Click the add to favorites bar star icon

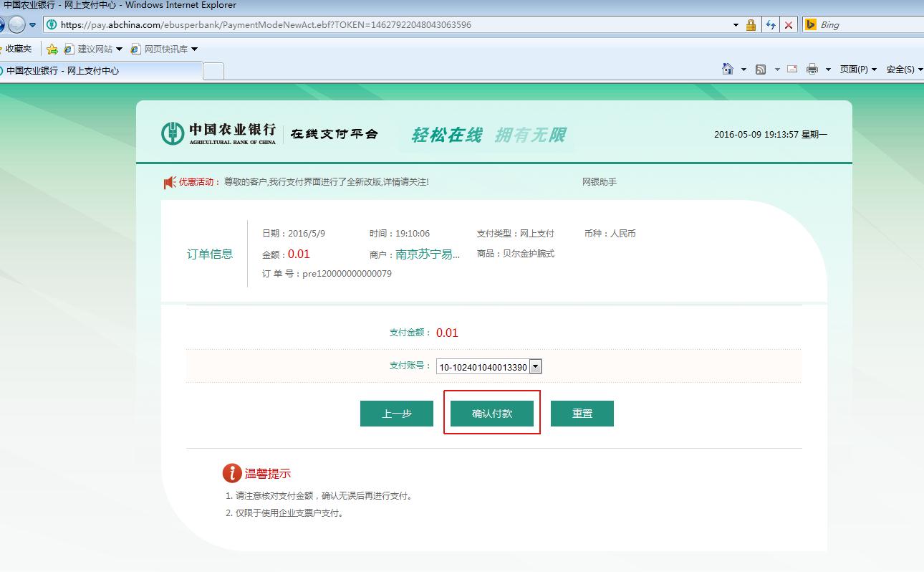[52, 49]
